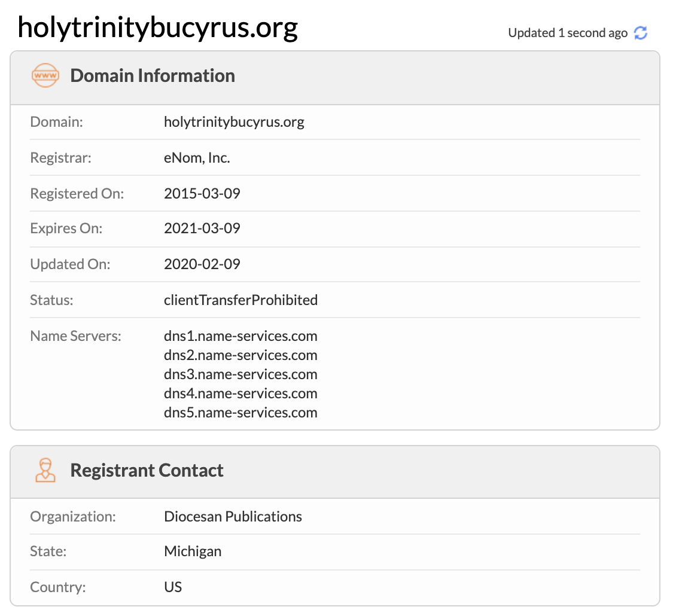Click the registered date 2015-03-09
The image size is (676, 616).
[202, 194]
